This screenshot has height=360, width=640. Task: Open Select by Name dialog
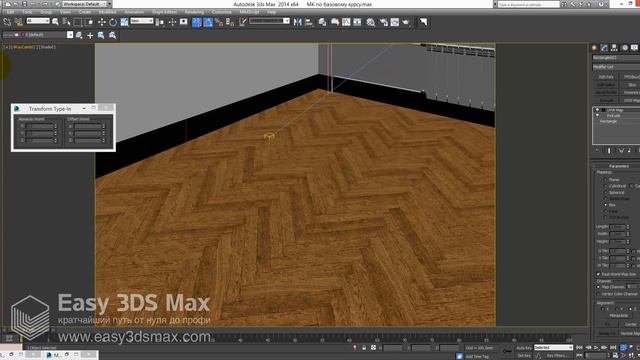[x=66, y=22]
